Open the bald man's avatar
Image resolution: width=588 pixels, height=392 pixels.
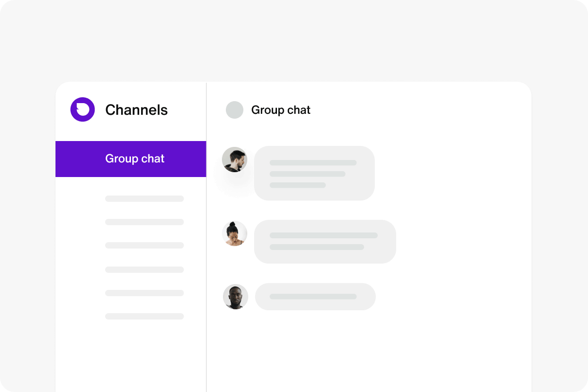236,297
